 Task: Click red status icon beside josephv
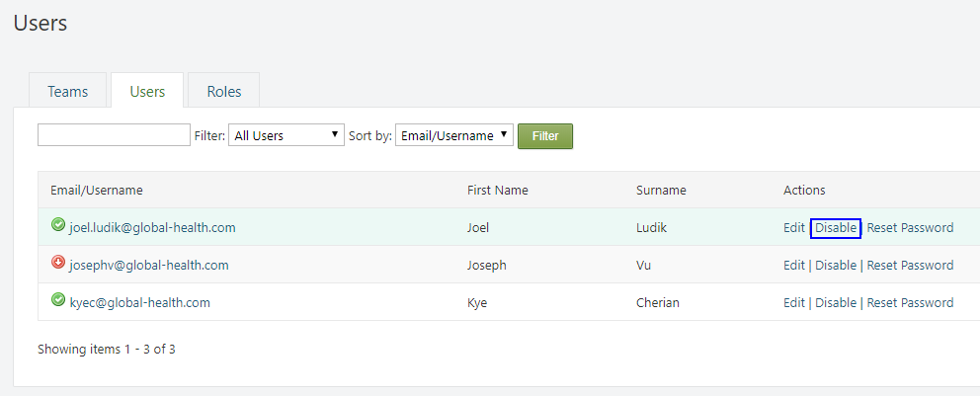coord(58,264)
